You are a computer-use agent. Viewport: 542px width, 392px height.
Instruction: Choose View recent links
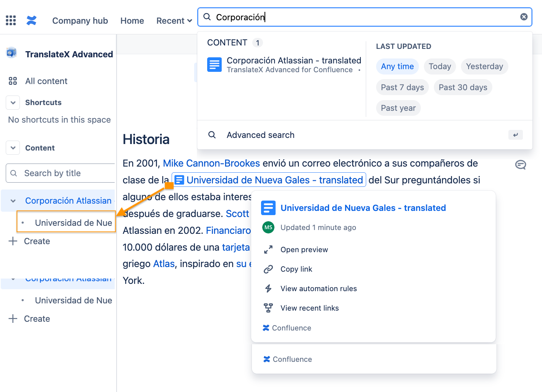(x=310, y=308)
